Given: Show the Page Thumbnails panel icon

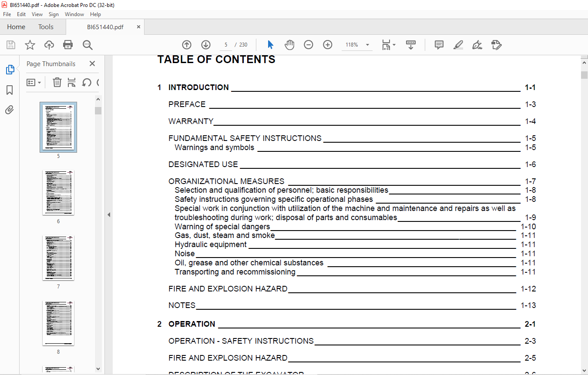Looking at the screenshot, I should click(x=10, y=70).
